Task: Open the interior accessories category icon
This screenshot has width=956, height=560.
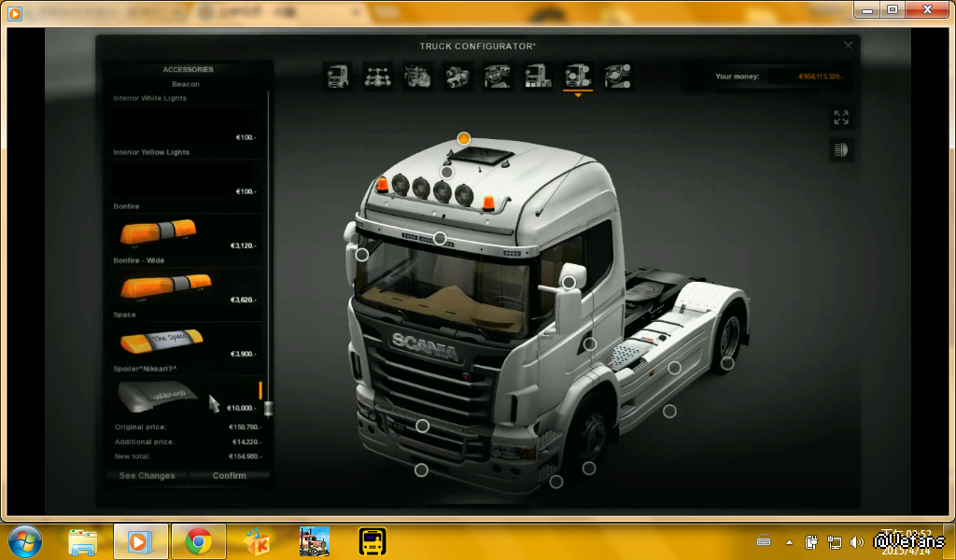Action: [x=618, y=77]
